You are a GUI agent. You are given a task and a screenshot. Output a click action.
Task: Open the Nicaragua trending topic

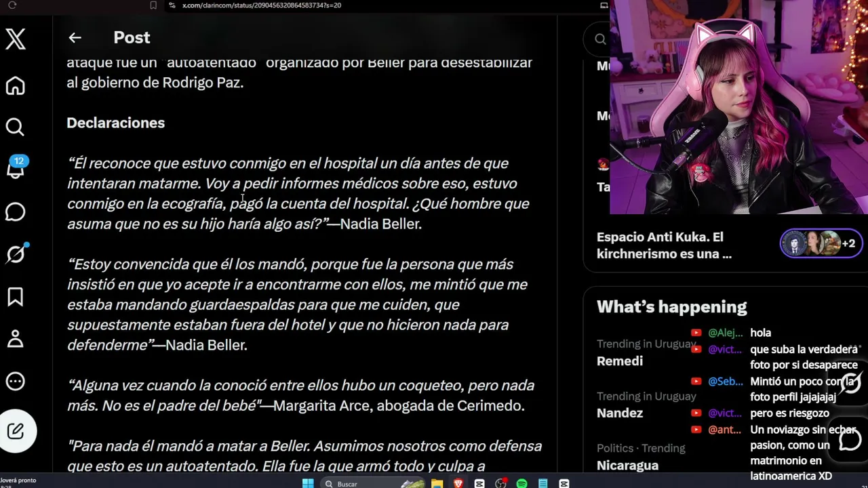coord(627,466)
